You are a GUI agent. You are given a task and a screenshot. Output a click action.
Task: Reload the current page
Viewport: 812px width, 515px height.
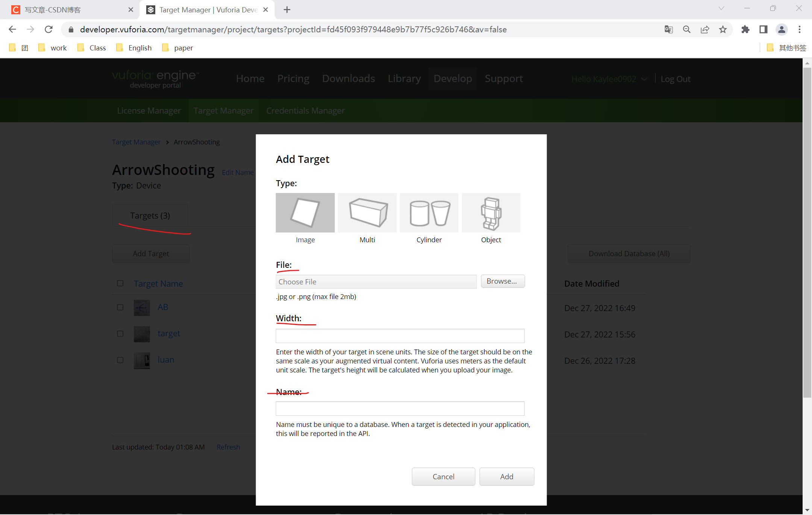click(48, 29)
